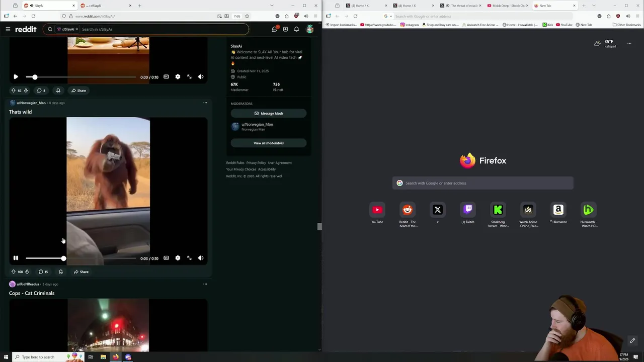The height and width of the screenshot is (362, 644).
Task: Enter fullscreen on the Thats wild video
Action: point(189,258)
